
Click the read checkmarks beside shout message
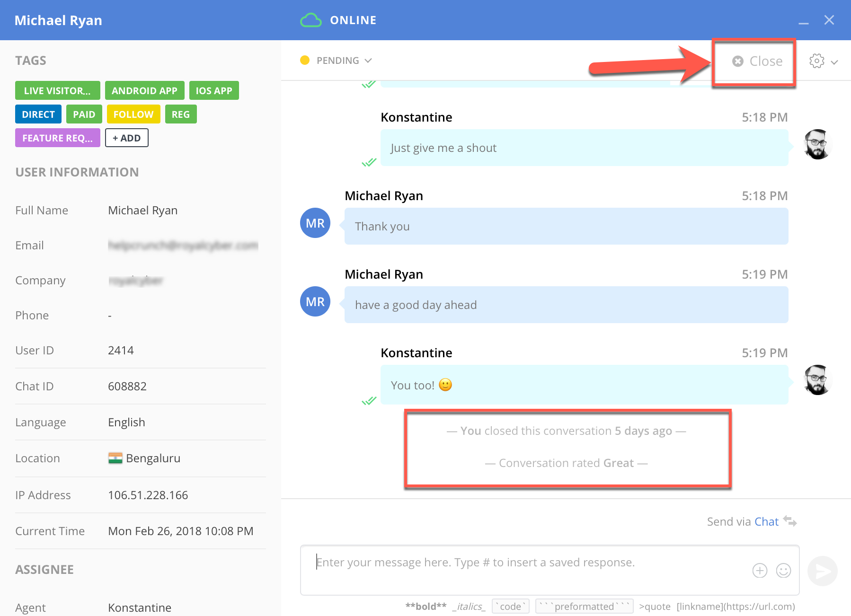coord(369,162)
